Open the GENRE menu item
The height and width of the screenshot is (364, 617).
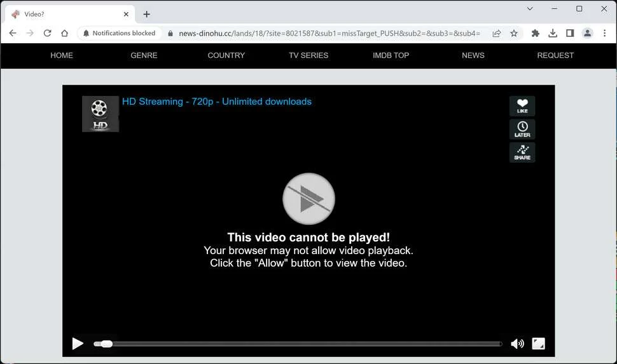point(144,55)
